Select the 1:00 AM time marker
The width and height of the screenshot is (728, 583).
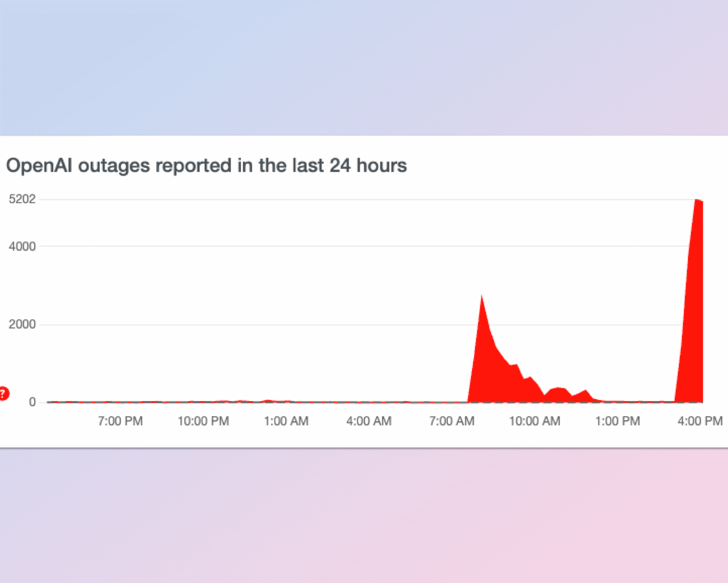pyautogui.click(x=286, y=421)
